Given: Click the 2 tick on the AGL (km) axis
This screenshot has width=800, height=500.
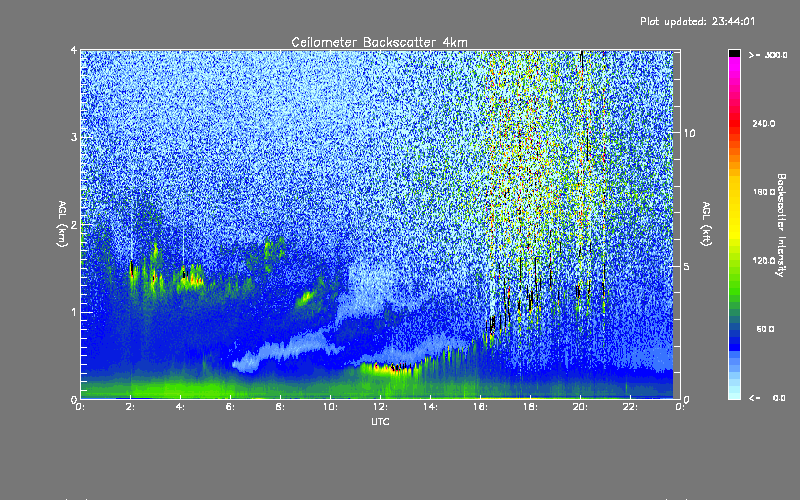Looking at the screenshot, I should [x=74, y=224].
